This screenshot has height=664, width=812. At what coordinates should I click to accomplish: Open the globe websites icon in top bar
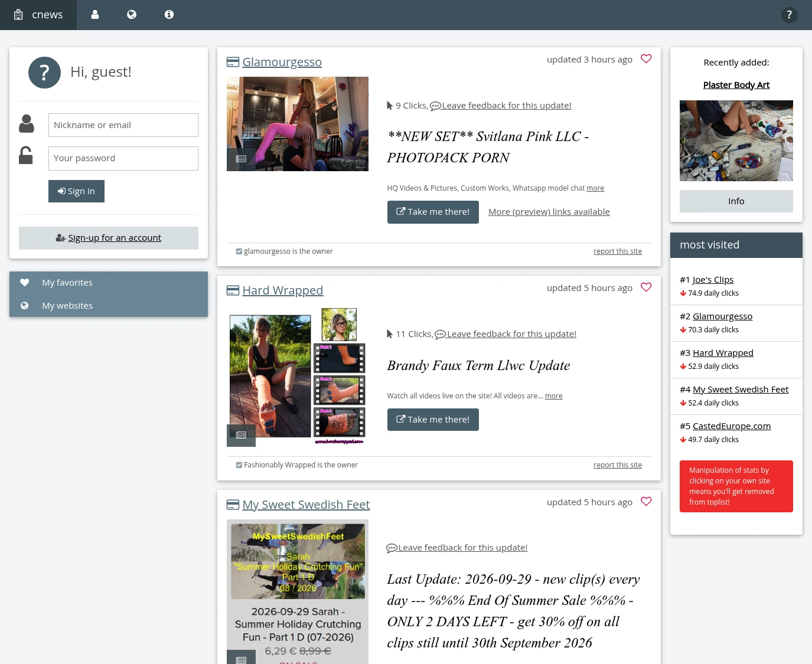[x=132, y=15]
